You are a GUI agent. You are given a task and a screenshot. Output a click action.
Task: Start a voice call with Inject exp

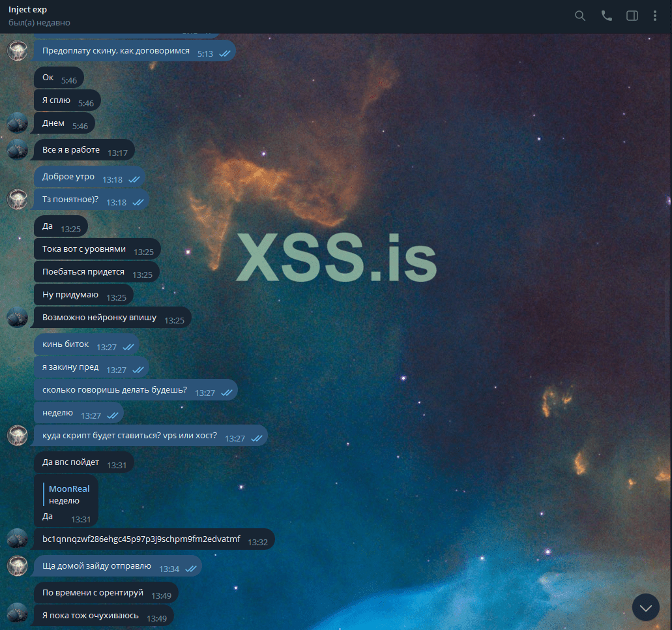click(x=606, y=16)
